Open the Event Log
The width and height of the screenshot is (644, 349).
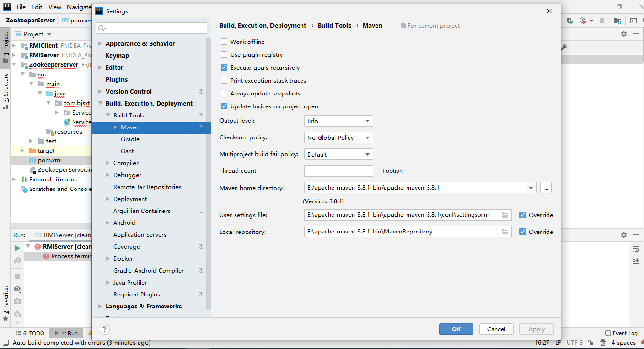coord(621,333)
